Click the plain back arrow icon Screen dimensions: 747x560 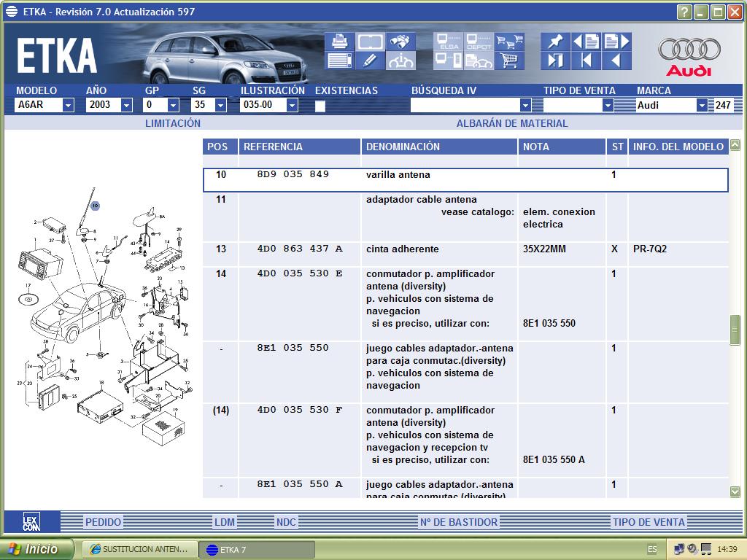[x=617, y=61]
